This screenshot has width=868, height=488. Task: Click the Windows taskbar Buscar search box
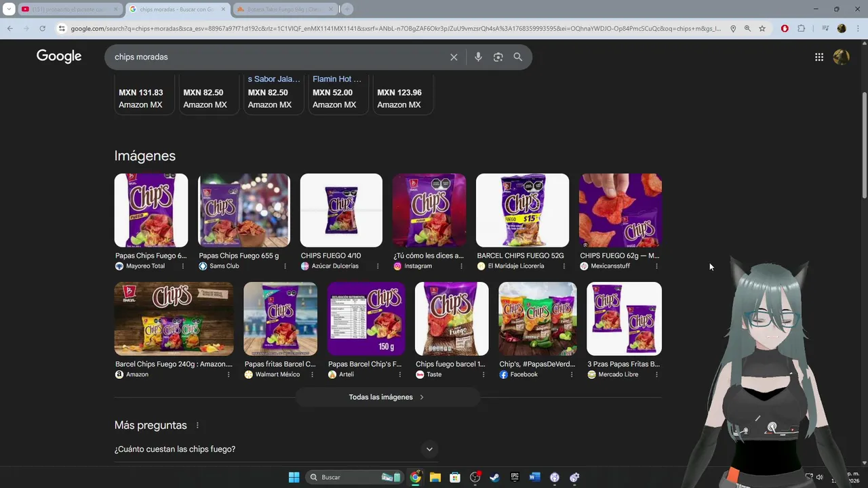tap(354, 477)
